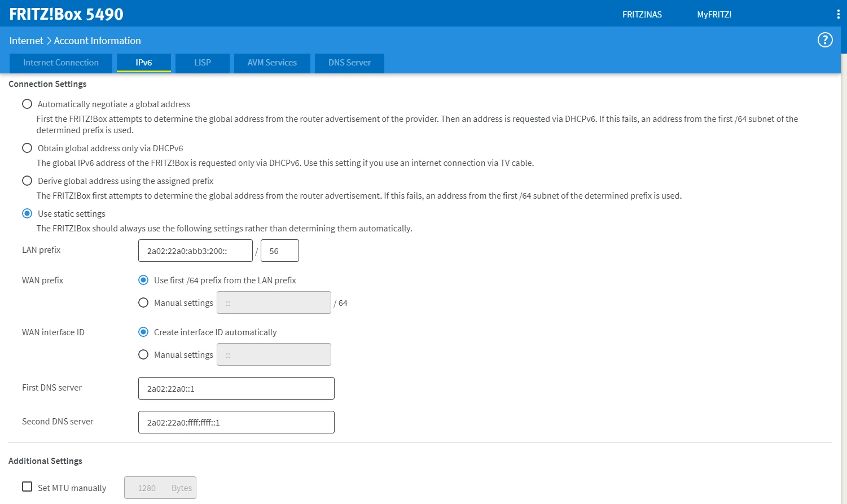Select Obtain global address only via DHCPv6
The height and width of the screenshot is (504, 847).
[x=27, y=148]
